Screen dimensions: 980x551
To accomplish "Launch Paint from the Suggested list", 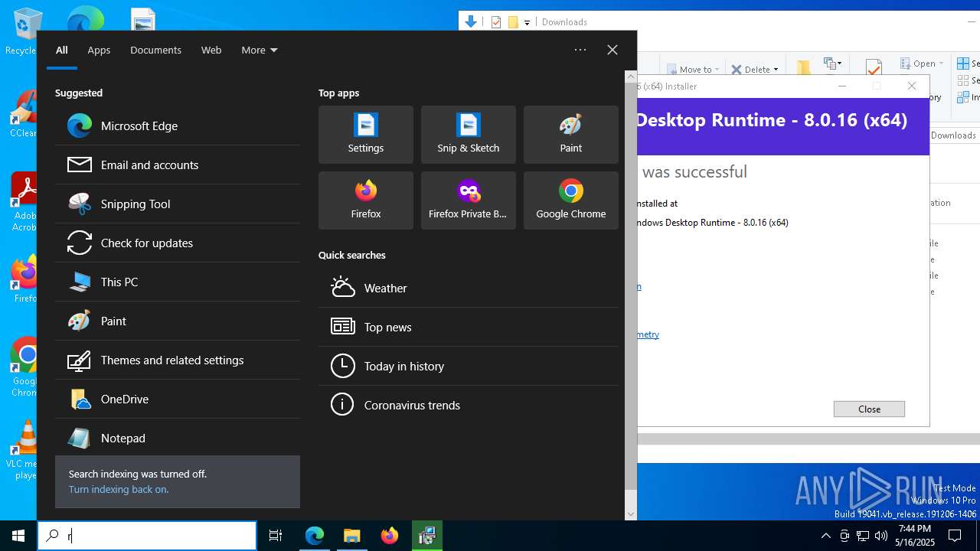I will click(178, 321).
